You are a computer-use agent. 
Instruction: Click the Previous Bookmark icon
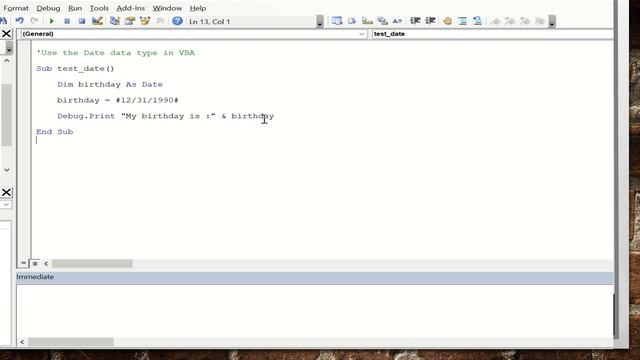(x=525, y=21)
